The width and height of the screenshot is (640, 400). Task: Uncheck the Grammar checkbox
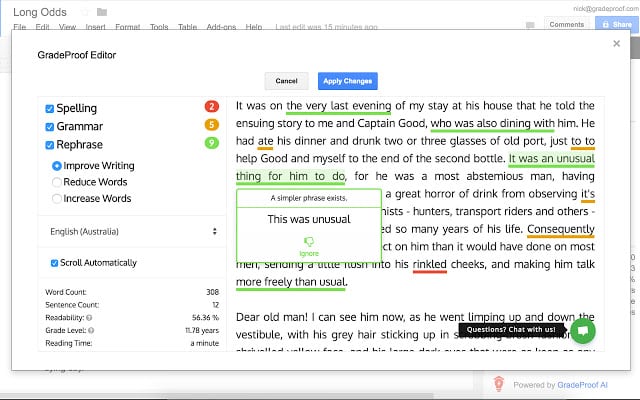[50, 127]
